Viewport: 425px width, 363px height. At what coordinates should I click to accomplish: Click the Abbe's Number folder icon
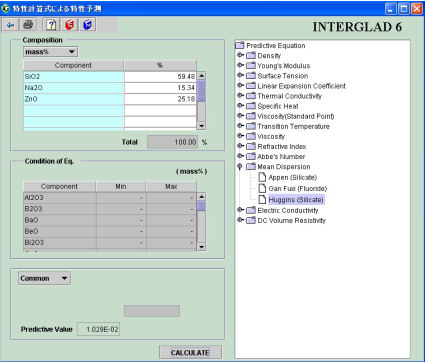(x=251, y=156)
